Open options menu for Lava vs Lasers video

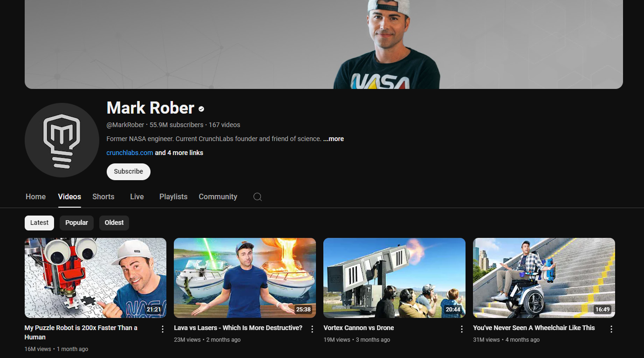click(x=312, y=329)
